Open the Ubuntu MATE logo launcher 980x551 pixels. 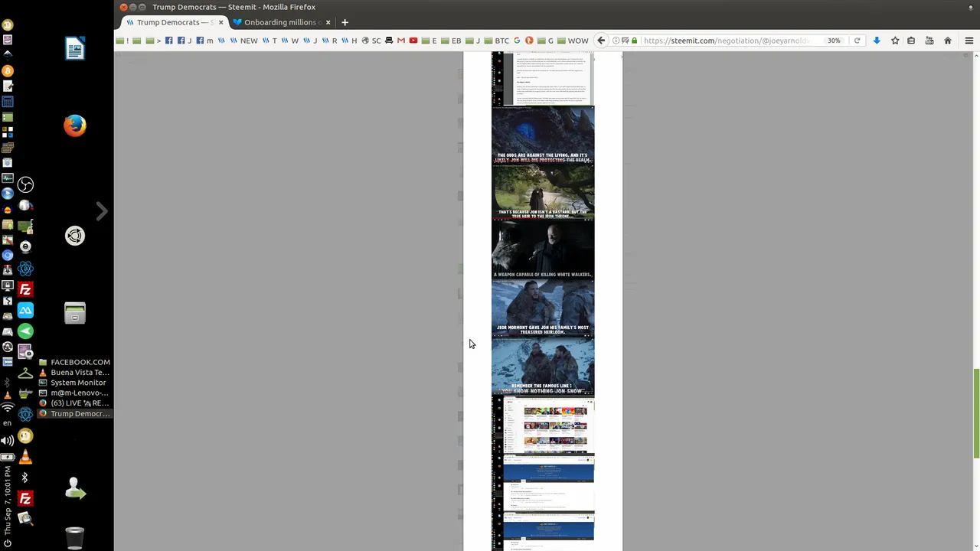pyautogui.click(x=75, y=236)
